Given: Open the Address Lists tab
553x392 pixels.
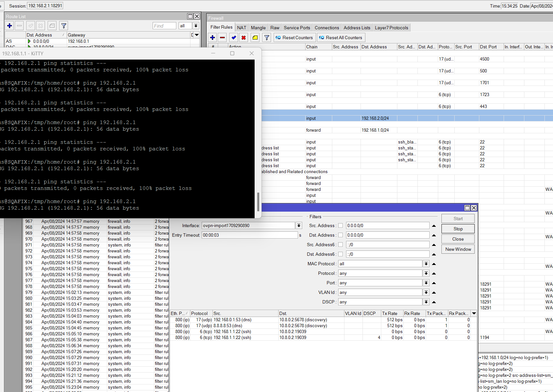Looking at the screenshot, I should [357, 28].
